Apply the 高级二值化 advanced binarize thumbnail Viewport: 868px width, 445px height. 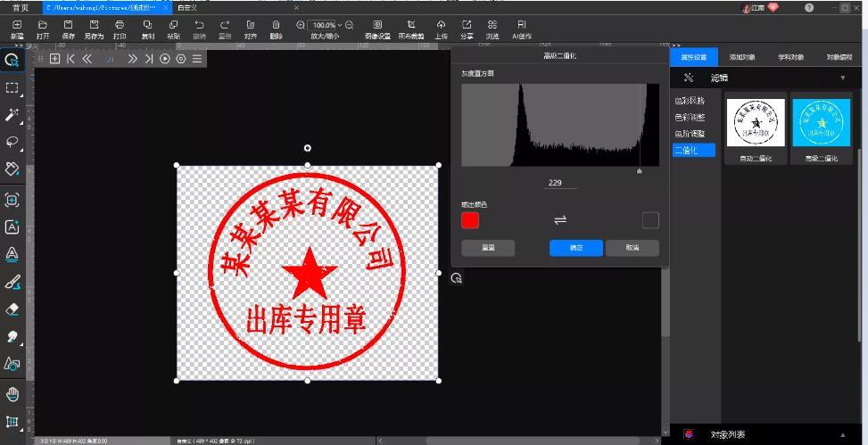tap(821, 122)
